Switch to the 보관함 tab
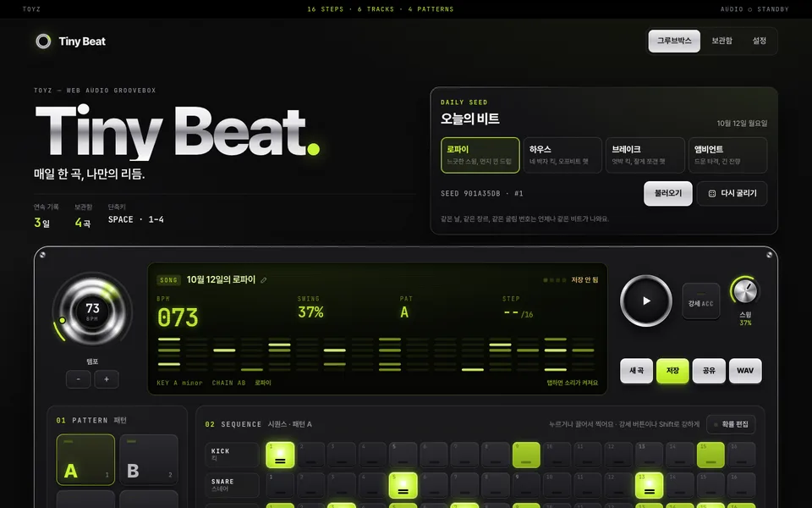 point(721,41)
